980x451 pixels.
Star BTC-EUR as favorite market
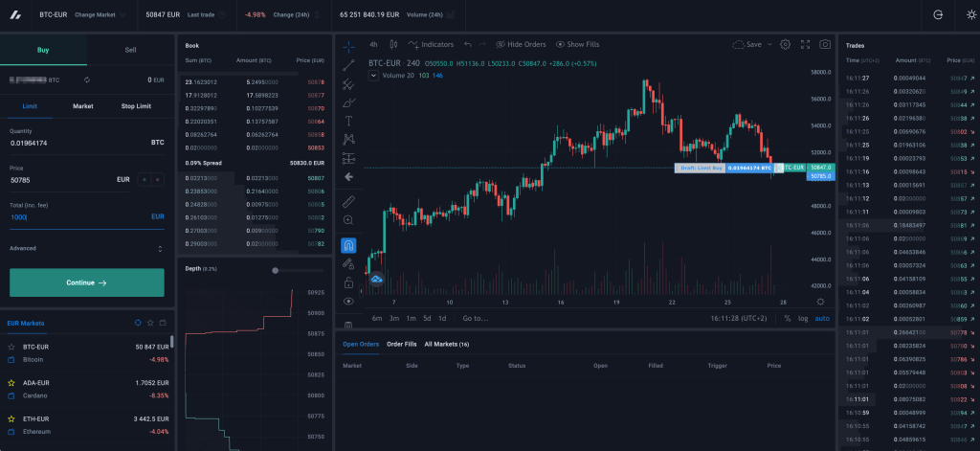[x=11, y=346]
